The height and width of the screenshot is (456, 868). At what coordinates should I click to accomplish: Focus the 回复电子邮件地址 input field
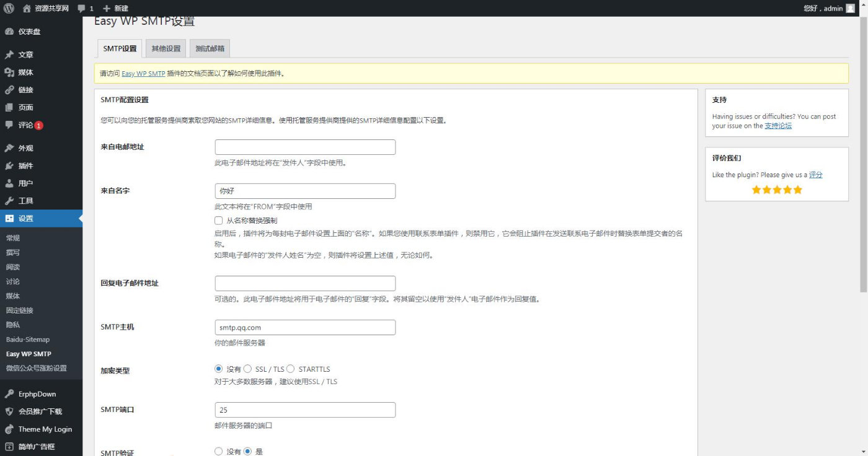click(305, 283)
